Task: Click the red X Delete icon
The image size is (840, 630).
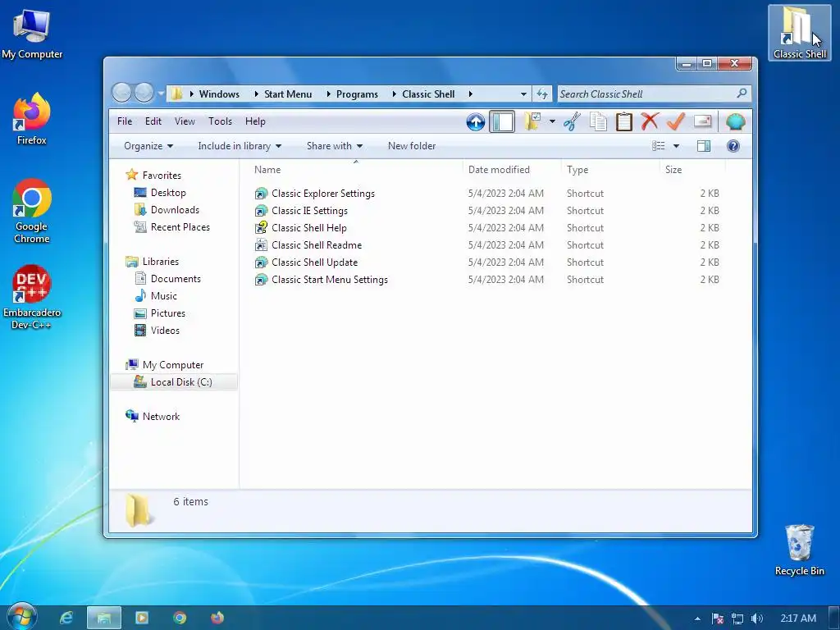Action: click(650, 121)
